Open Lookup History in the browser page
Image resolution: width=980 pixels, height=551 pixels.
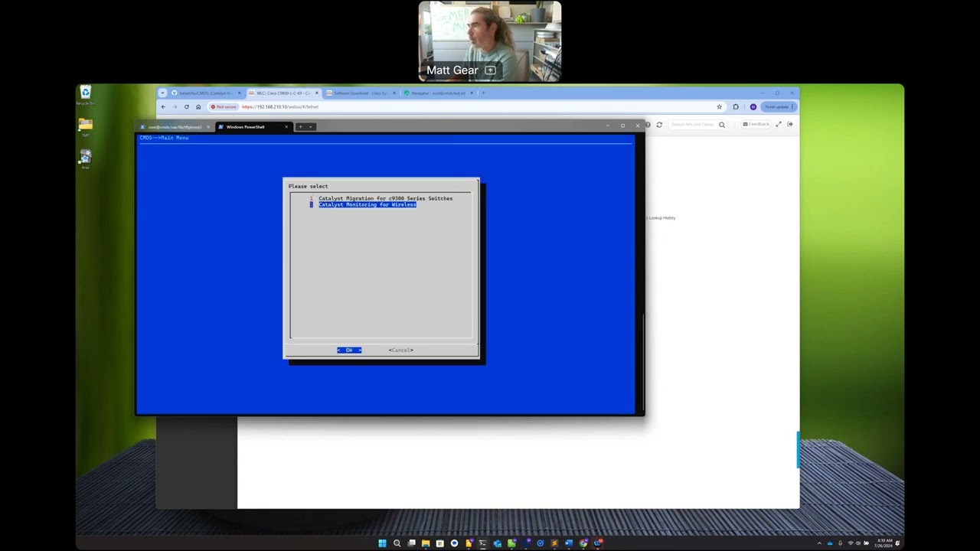coord(661,218)
